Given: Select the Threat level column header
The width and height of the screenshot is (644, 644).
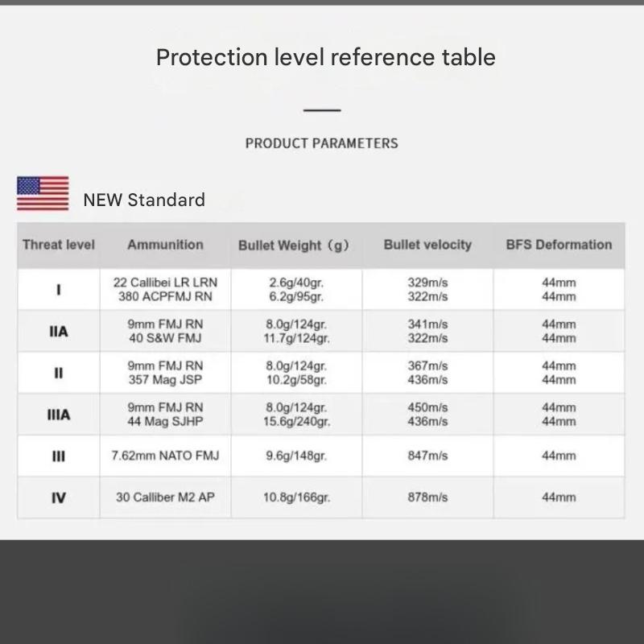Looking at the screenshot, I should pyautogui.click(x=59, y=245).
